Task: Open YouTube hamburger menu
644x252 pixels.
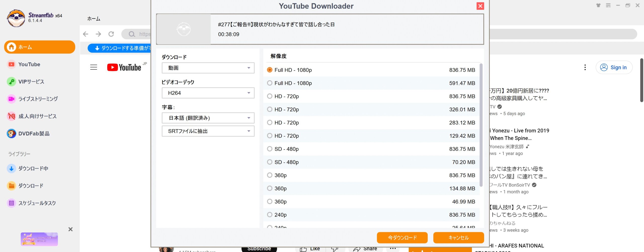Action: (94, 67)
